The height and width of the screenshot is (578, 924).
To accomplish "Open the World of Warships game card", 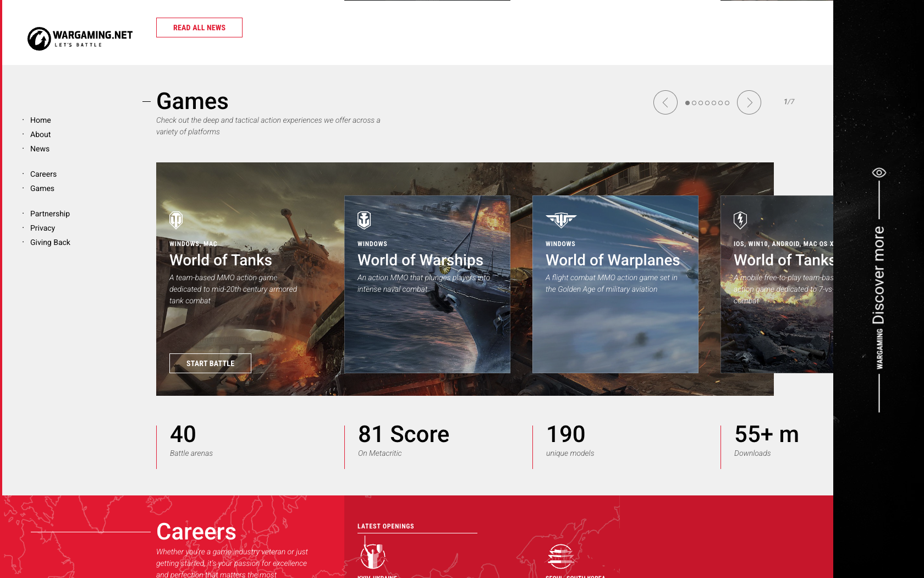I will [x=427, y=284].
